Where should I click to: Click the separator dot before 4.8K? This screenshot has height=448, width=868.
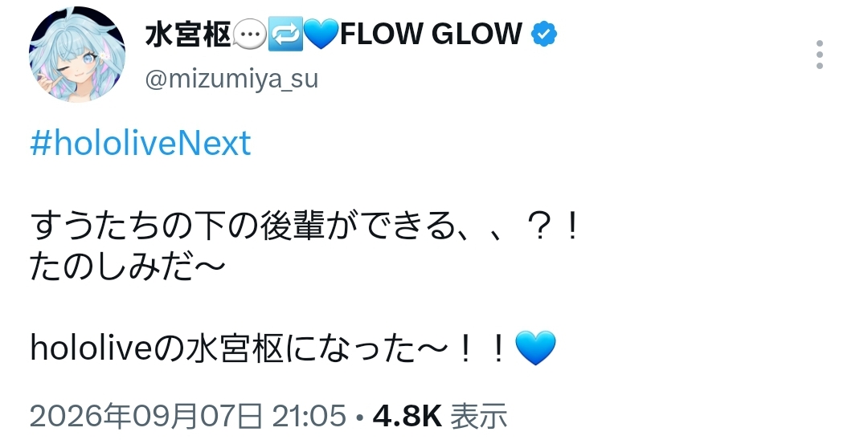360,417
